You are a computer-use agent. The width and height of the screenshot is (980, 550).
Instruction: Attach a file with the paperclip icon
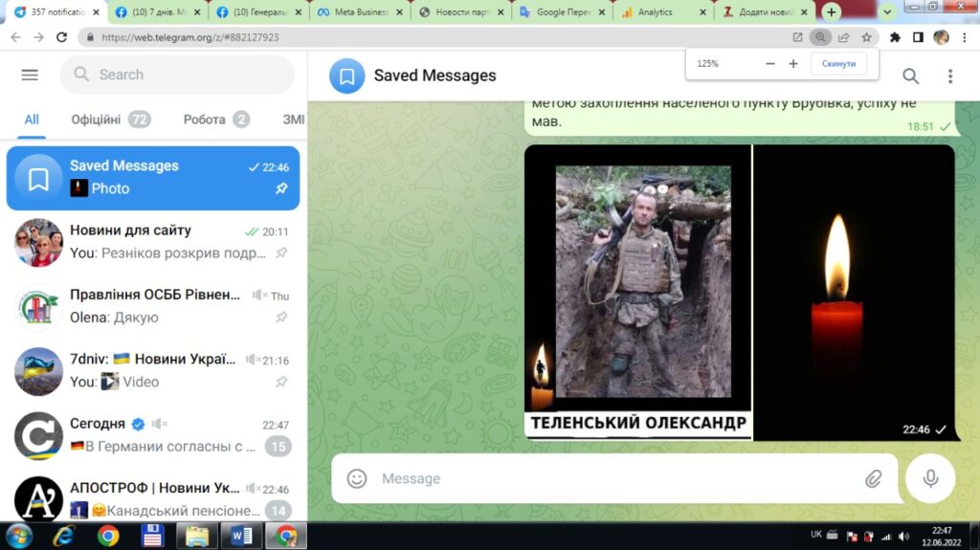873,478
